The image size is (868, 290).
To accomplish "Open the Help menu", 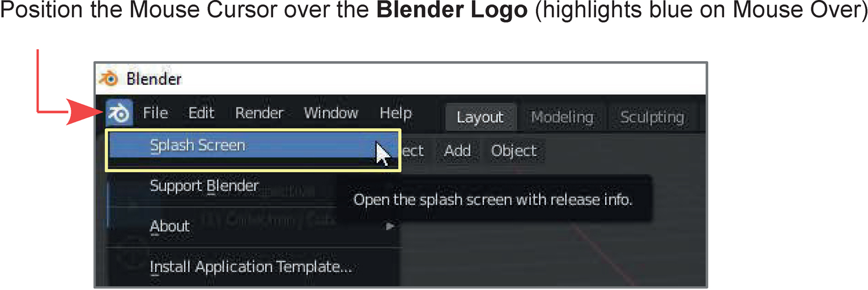I will coord(395,113).
